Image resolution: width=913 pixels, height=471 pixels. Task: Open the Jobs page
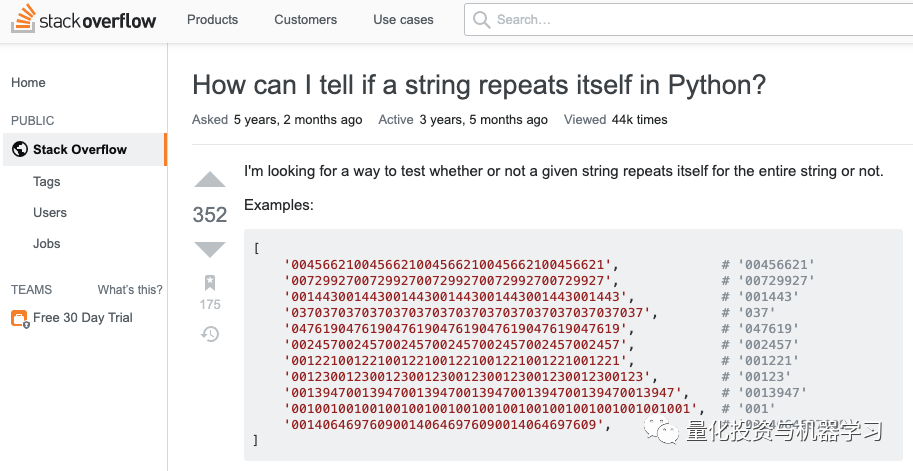click(47, 244)
